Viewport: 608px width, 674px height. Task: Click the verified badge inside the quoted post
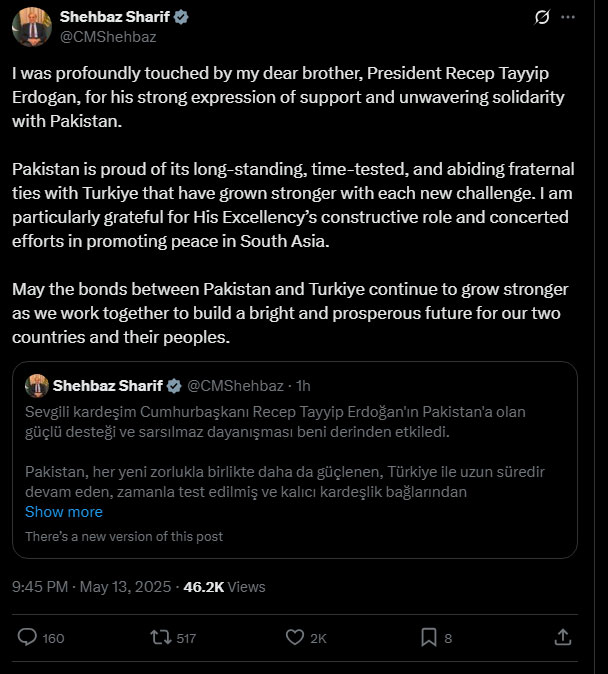(x=172, y=385)
